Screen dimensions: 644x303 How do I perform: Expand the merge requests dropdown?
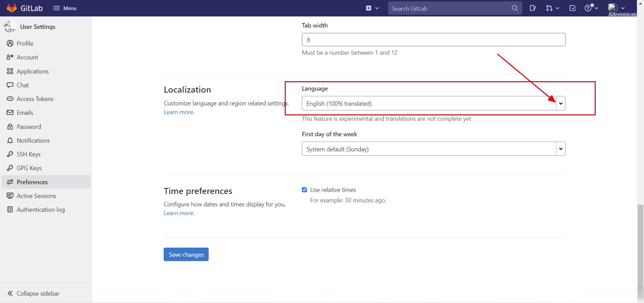coord(552,8)
